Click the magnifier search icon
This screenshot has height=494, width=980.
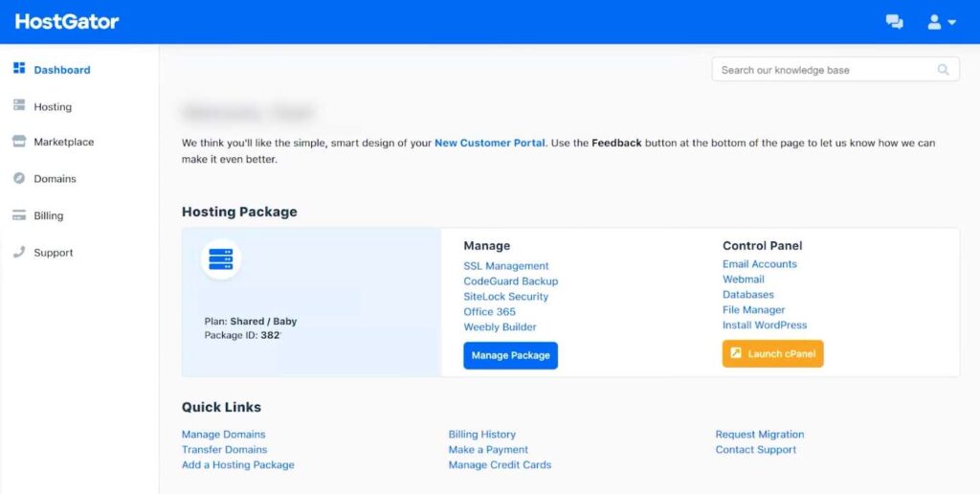(x=943, y=70)
